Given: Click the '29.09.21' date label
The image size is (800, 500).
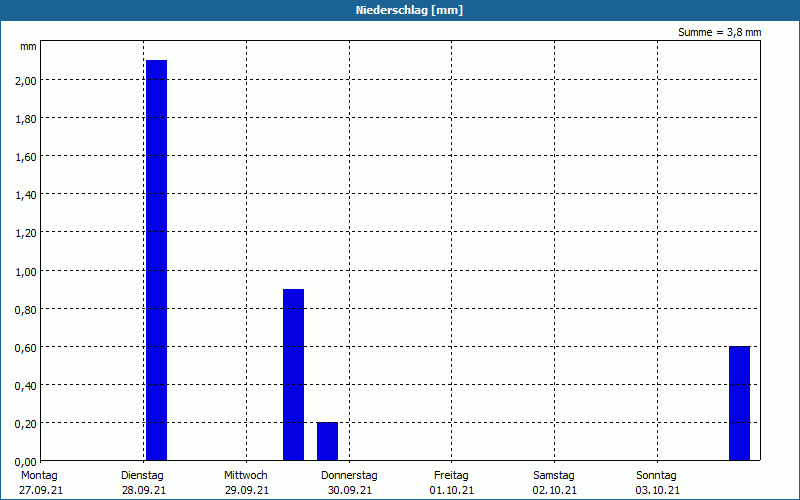Looking at the screenshot, I should 247,491.
